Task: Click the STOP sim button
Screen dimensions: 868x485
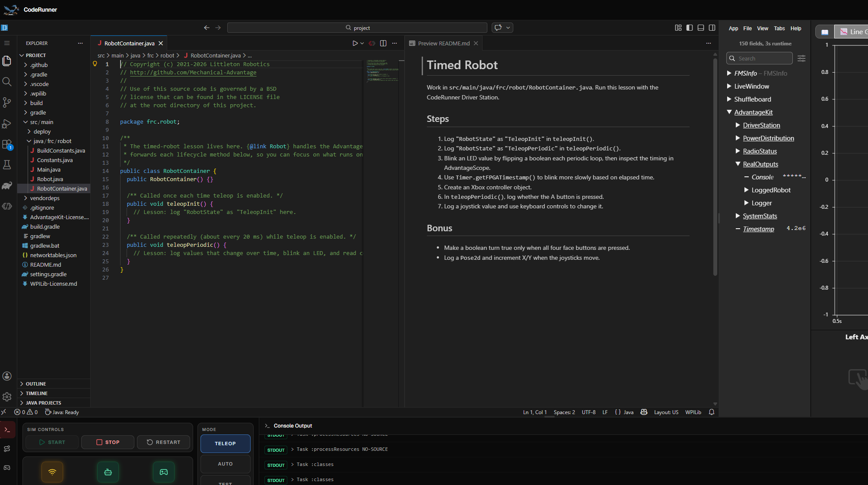Action: coord(108,442)
